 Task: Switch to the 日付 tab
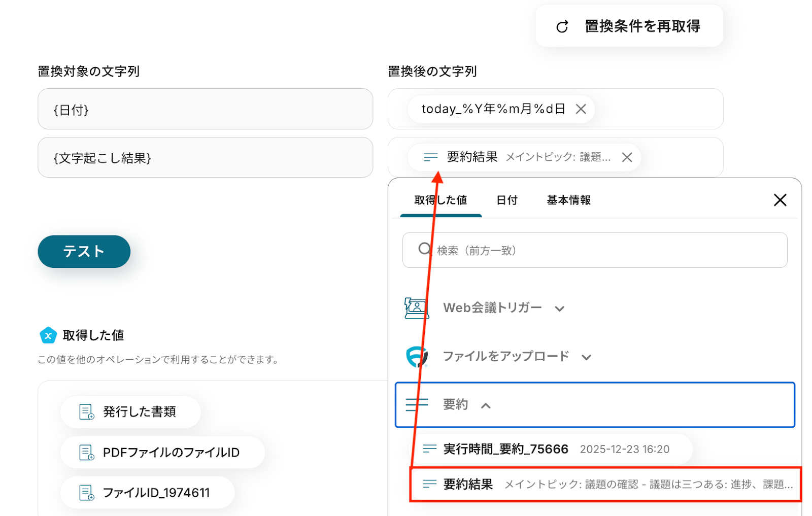click(x=507, y=200)
